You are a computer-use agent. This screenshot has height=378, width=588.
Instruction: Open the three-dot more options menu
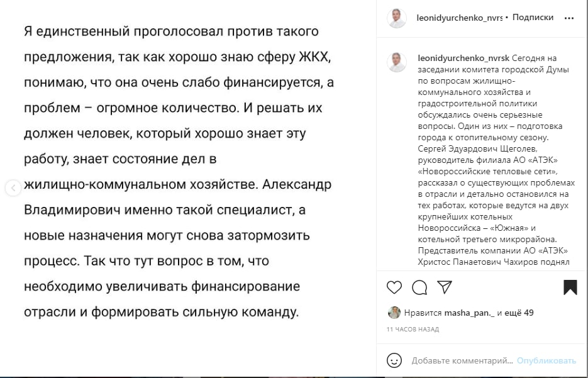pos(569,18)
